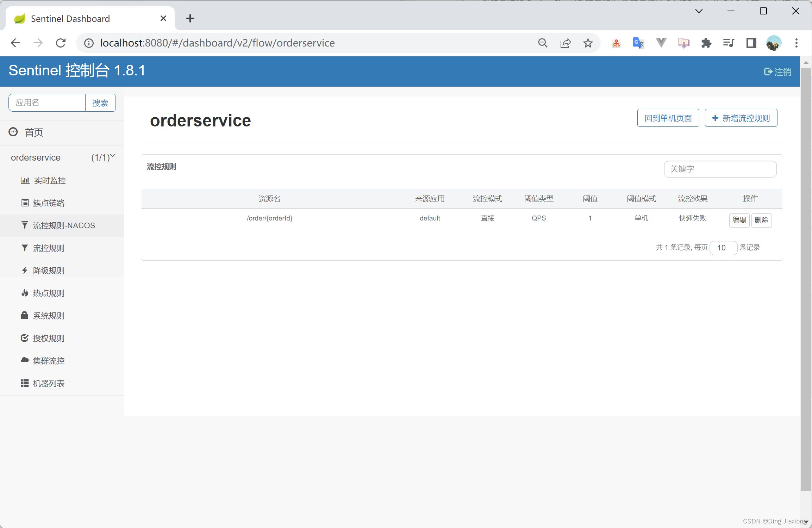812x528 pixels.
Task: Toggle the browser side panel icon
Action: [x=751, y=43]
